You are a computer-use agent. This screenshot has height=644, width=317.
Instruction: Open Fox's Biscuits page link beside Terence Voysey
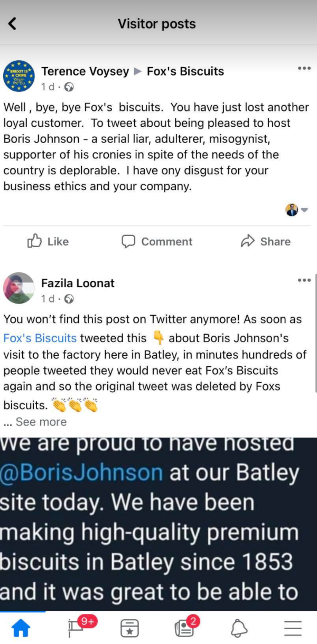coord(185,71)
